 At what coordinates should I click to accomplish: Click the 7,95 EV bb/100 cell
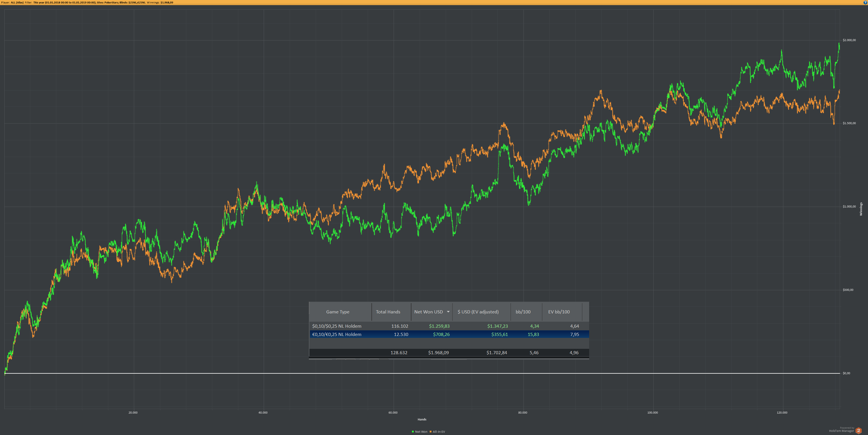[575, 334]
